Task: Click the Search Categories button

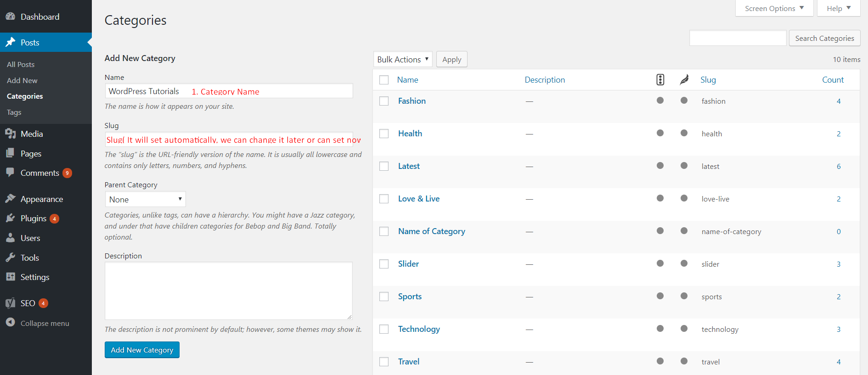Action: pos(825,38)
